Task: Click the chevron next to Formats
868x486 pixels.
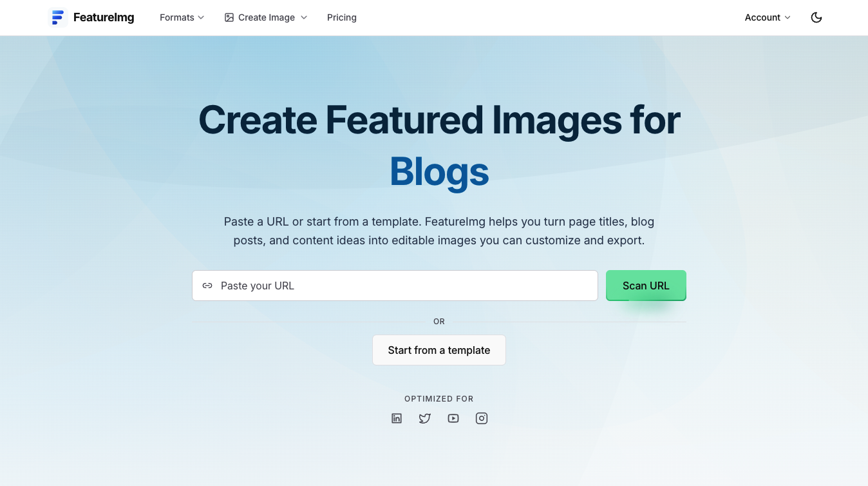Action: 201,17
